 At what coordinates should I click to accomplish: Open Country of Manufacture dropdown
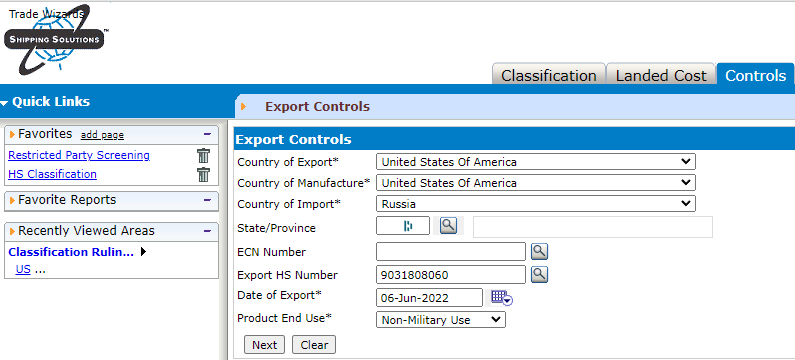[x=536, y=183]
